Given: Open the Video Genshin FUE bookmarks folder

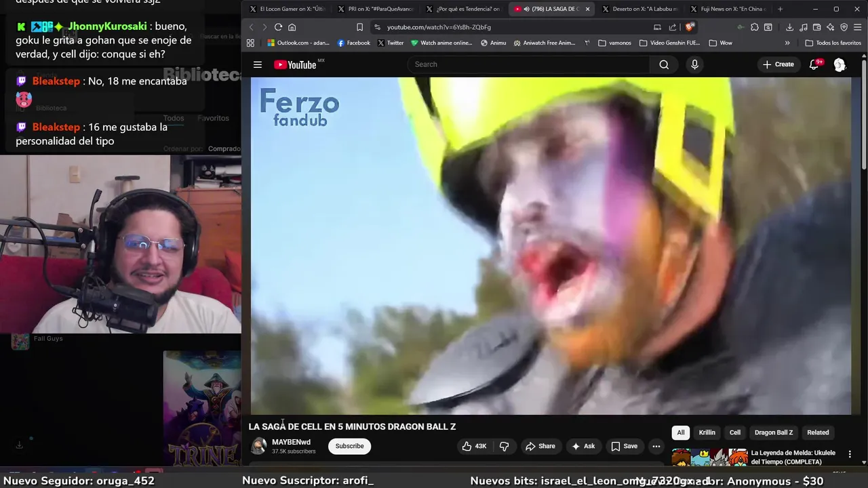Looking at the screenshot, I should 669,43.
